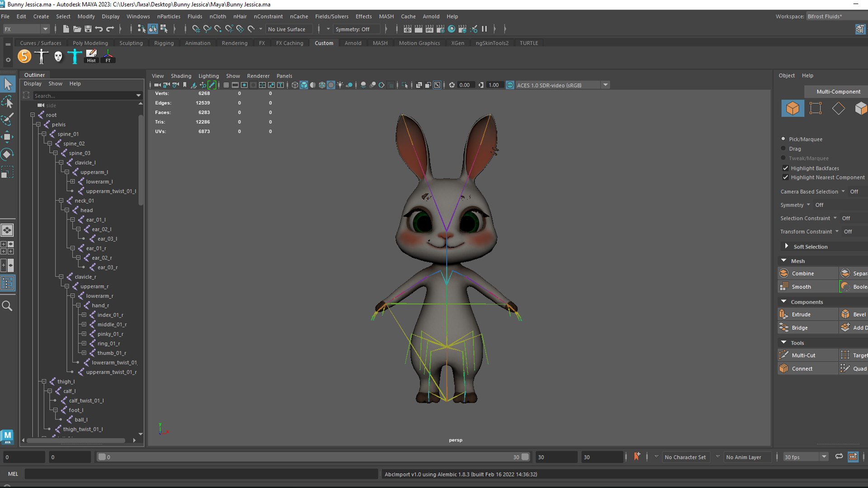Expand the index_01_r joint in Outliner
This screenshot has width=868, height=488.
coord(84,314)
